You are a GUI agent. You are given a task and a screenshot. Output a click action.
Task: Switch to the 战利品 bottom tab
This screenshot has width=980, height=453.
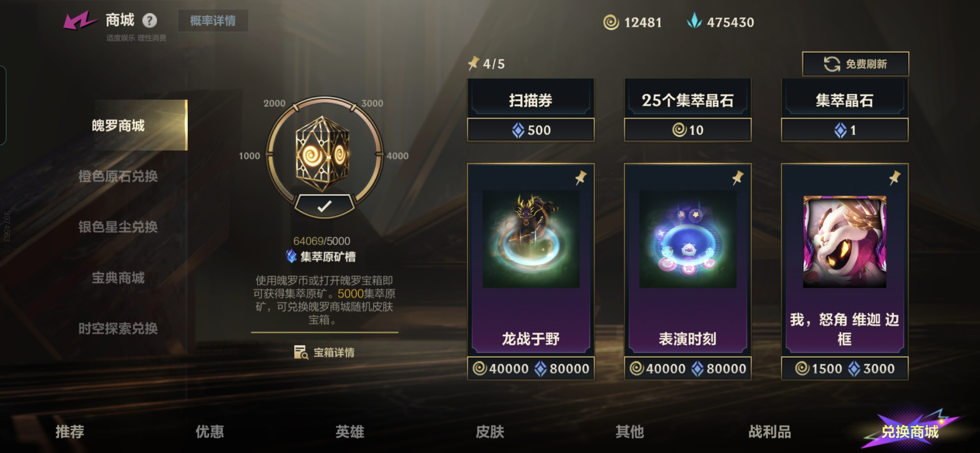[x=770, y=432]
